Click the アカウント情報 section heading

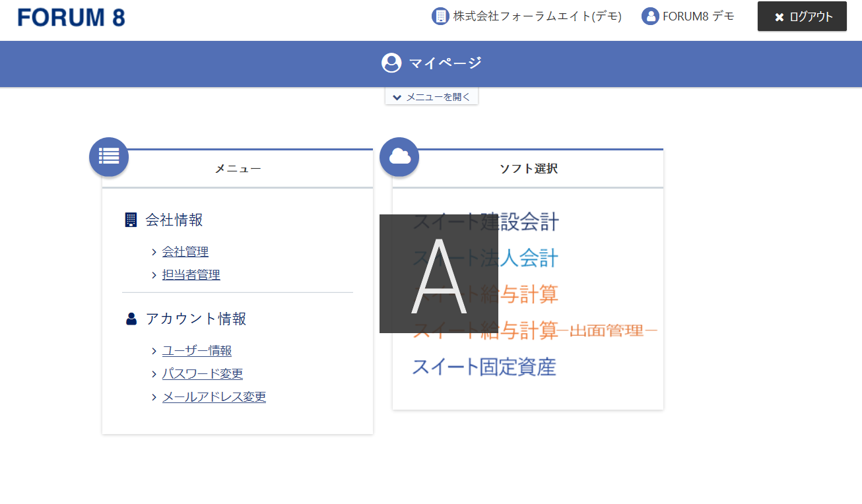[x=196, y=319]
